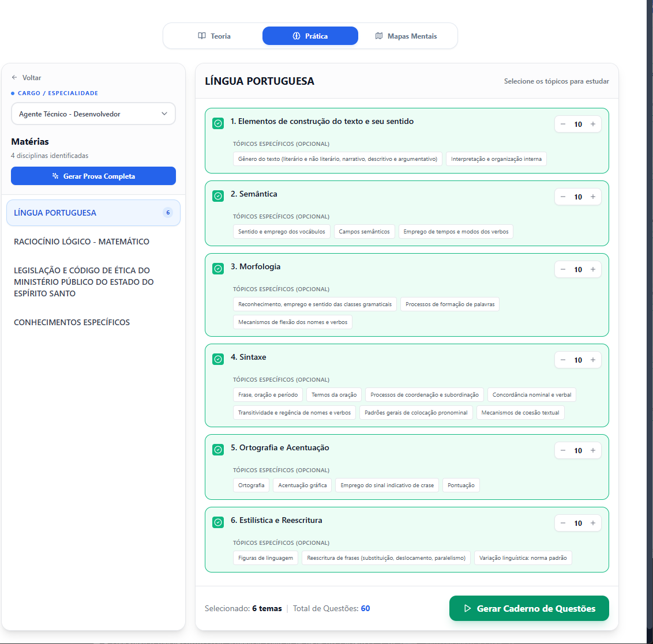653x644 pixels.
Task: Select the Prática tab
Action: coord(310,36)
